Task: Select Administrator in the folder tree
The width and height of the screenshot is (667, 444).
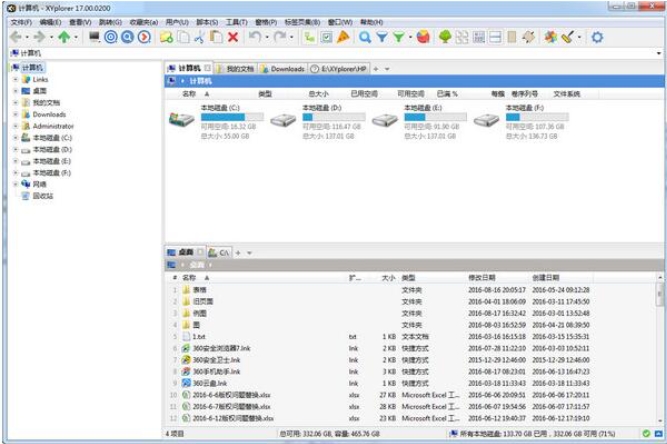Action: 53,126
